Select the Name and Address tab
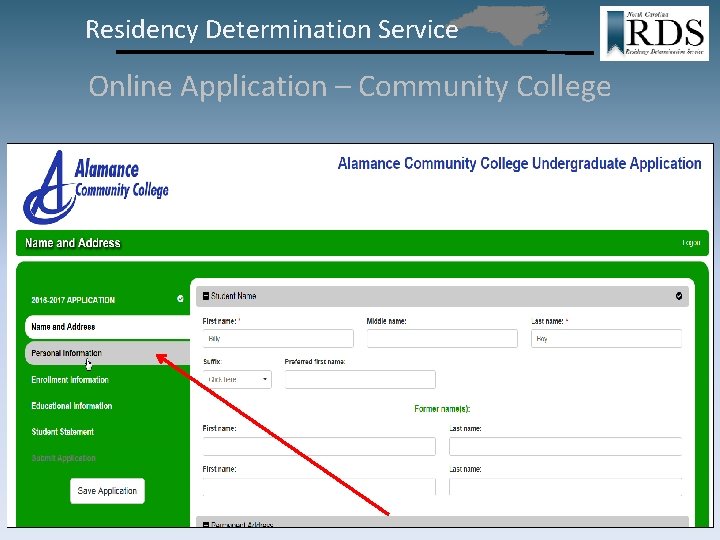Screen dimensions: 720x540 pos(107,327)
